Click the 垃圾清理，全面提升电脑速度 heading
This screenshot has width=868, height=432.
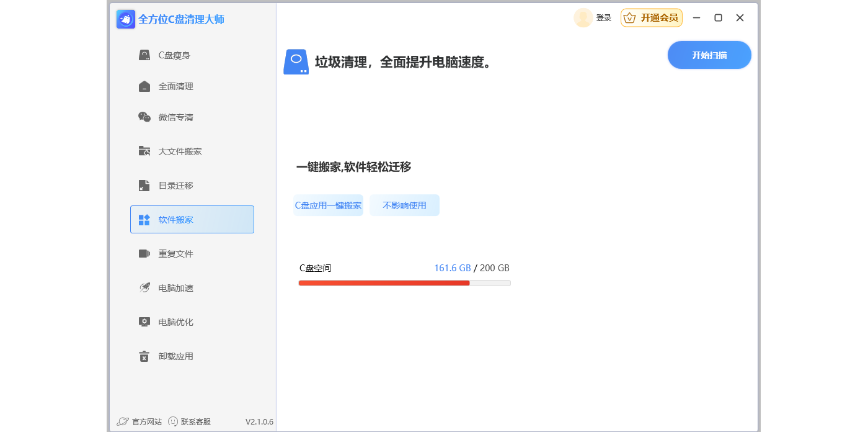pyautogui.click(x=404, y=62)
